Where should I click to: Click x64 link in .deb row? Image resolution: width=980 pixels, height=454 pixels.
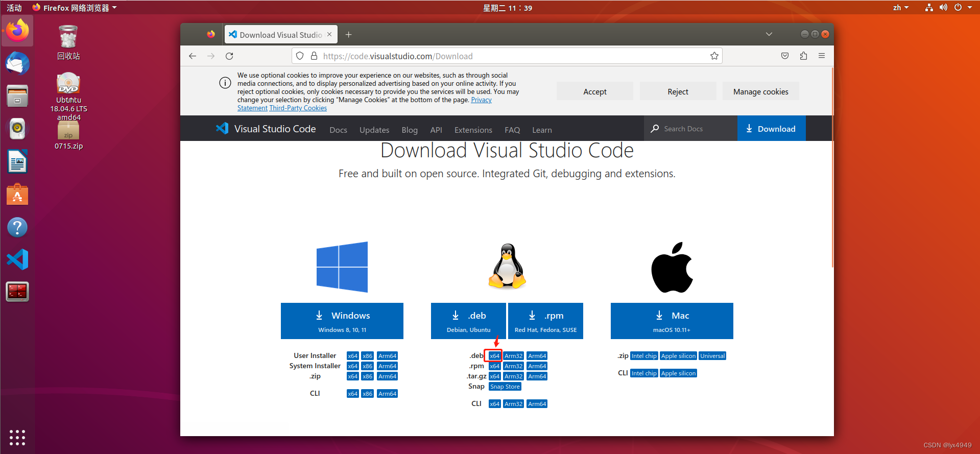[x=494, y=356]
